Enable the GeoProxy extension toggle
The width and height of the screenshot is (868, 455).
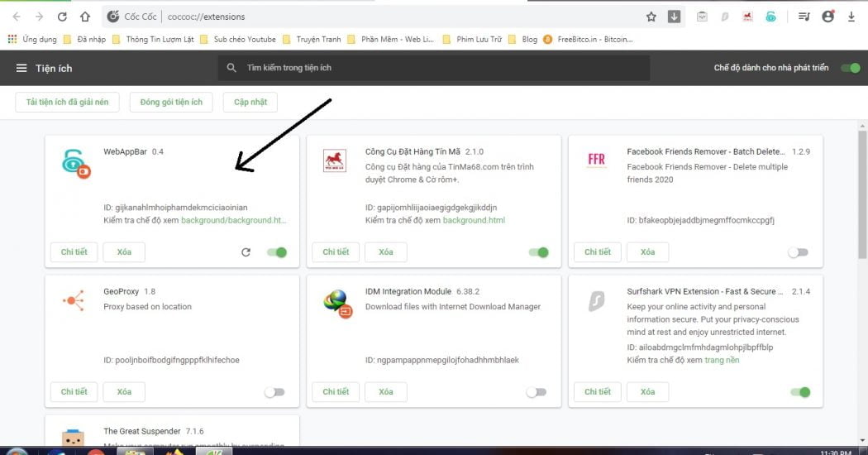(x=274, y=392)
